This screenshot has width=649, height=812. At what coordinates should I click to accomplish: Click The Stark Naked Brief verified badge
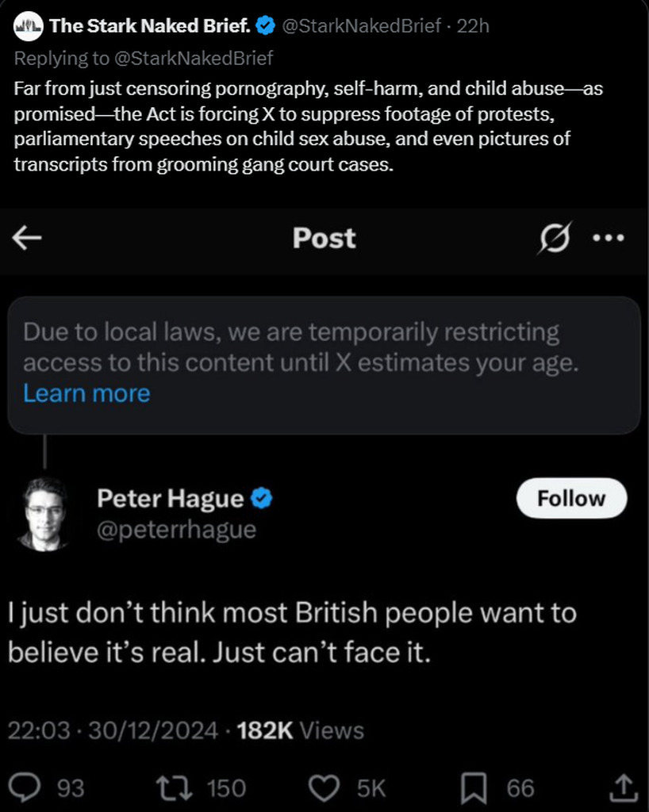pyautogui.click(x=266, y=26)
